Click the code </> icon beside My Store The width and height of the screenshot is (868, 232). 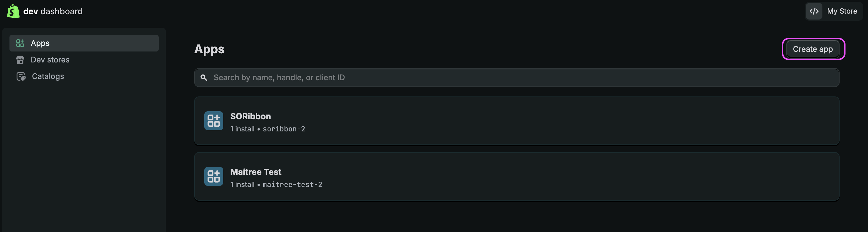(x=814, y=11)
